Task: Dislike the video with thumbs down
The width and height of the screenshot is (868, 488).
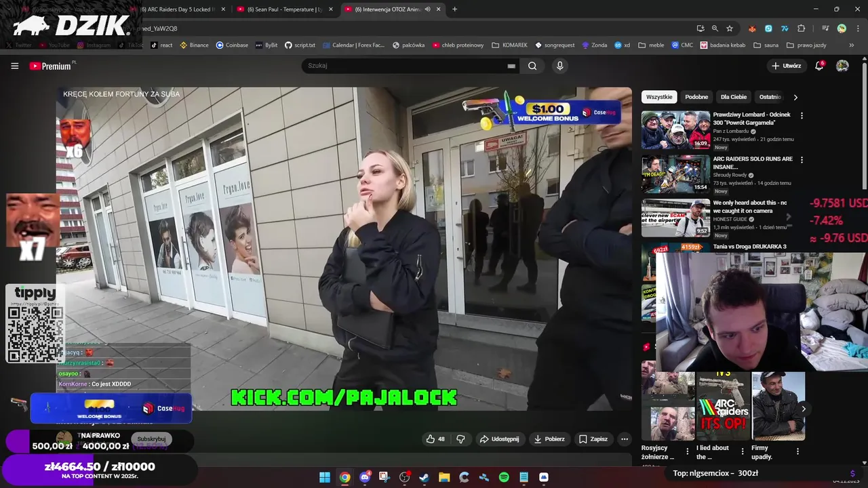Action: (460, 439)
